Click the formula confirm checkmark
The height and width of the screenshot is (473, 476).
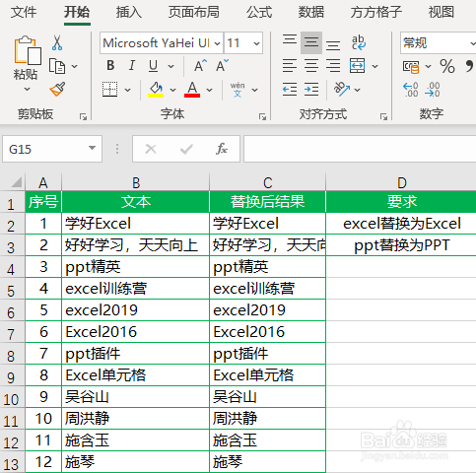(x=186, y=149)
